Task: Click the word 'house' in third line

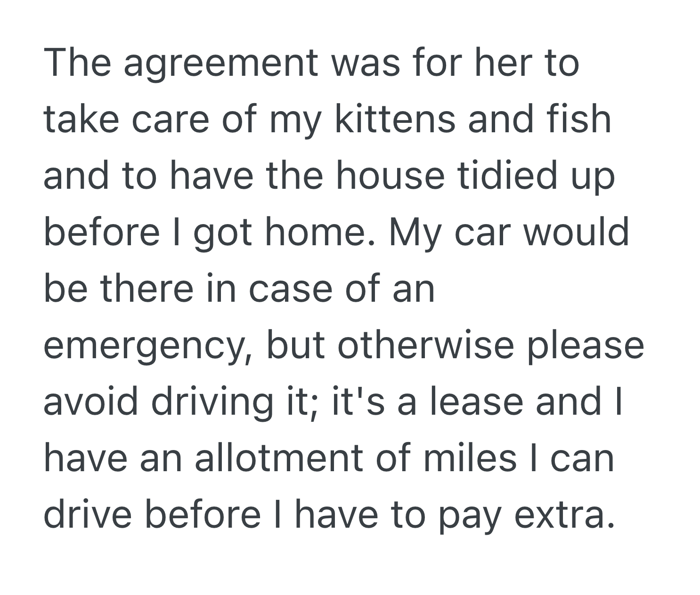Action: (x=390, y=175)
